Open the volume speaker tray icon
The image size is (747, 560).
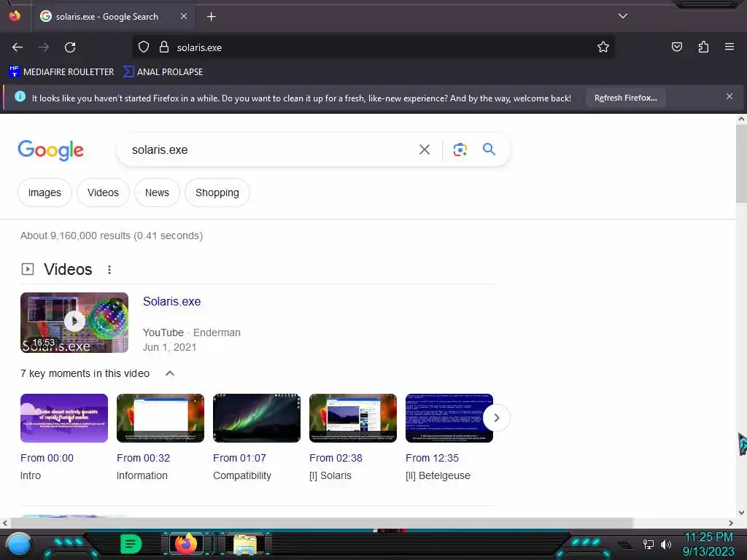pos(666,544)
